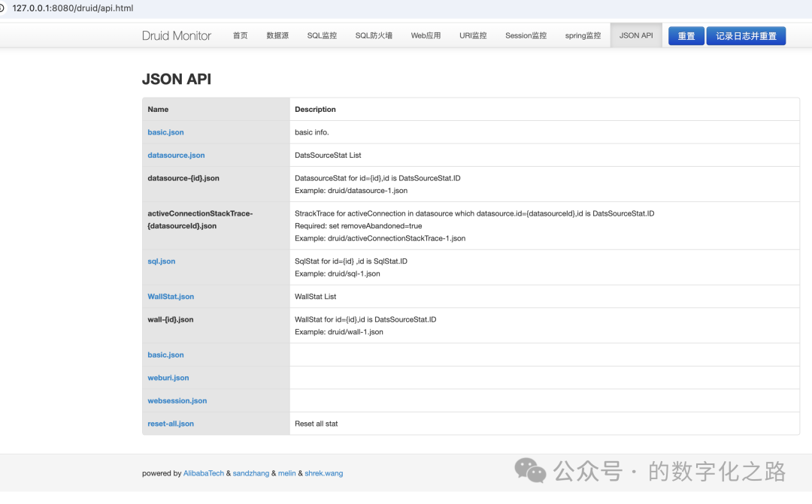Click 'Example: druid/datasource-1.json' text
The height and width of the screenshot is (504, 812).
tap(351, 191)
